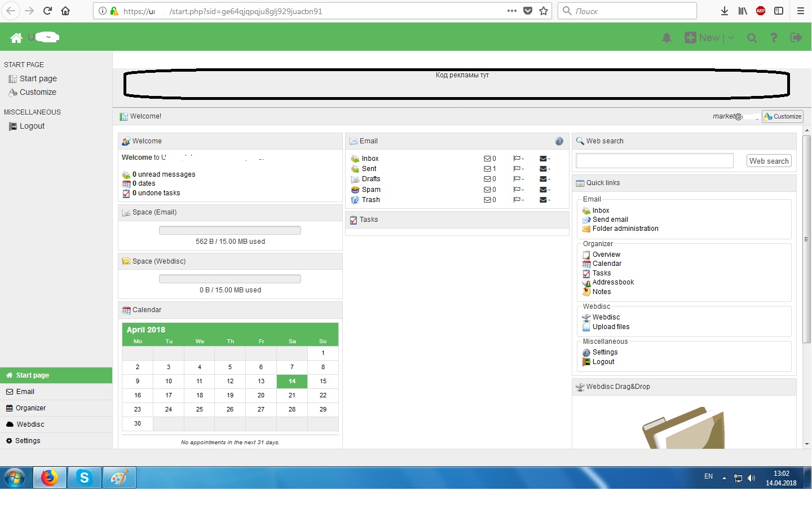The image size is (812, 508).
Task: Open Notes quick link
Action: tap(602, 292)
